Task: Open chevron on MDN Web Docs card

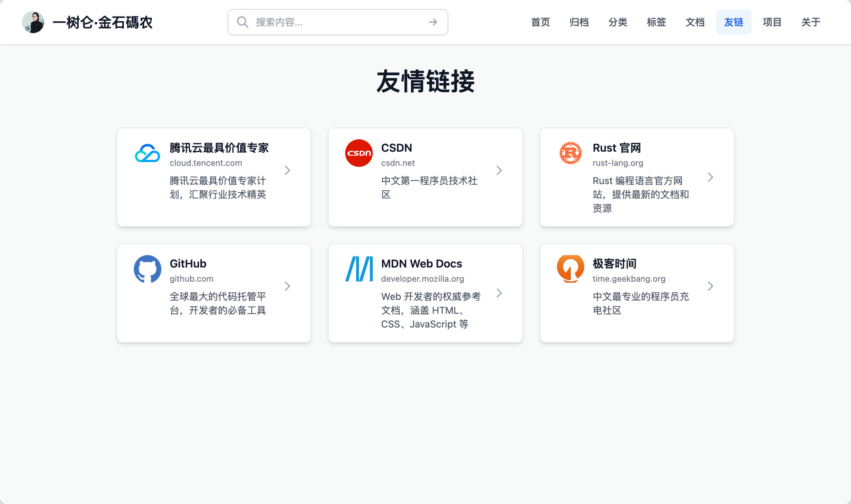Action: 499,293
